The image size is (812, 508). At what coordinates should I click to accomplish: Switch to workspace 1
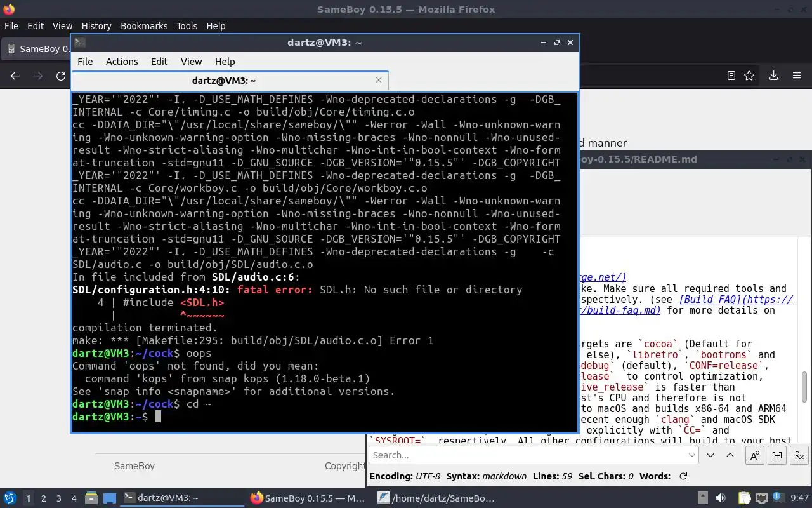28,498
